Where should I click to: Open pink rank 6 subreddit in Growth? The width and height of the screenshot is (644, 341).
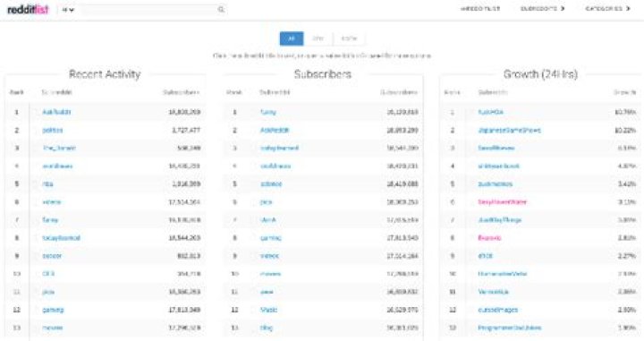(x=503, y=202)
